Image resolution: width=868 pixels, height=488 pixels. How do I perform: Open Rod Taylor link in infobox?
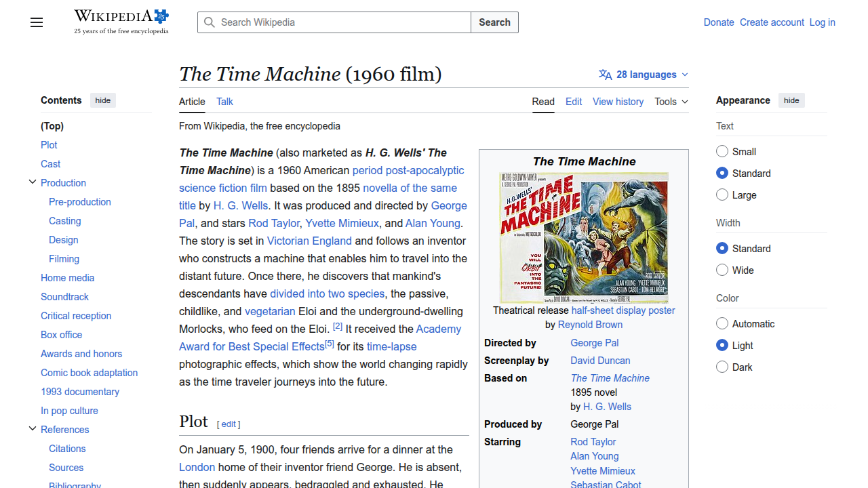(x=593, y=442)
